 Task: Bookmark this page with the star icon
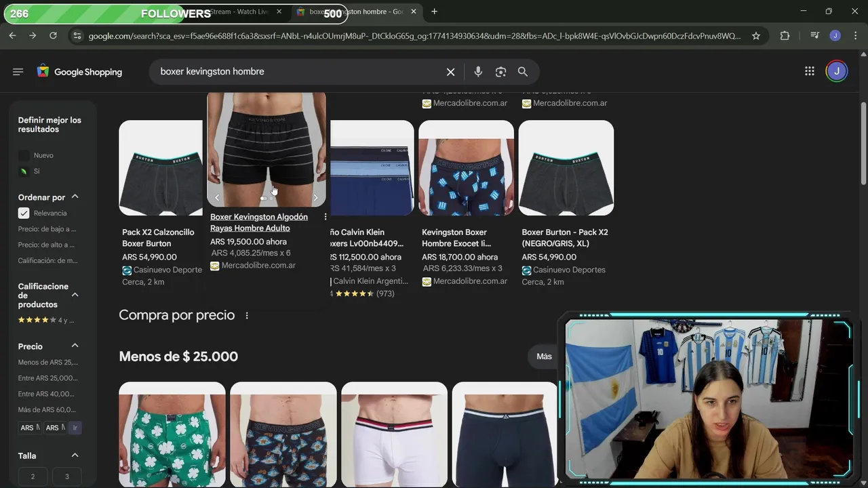point(756,36)
